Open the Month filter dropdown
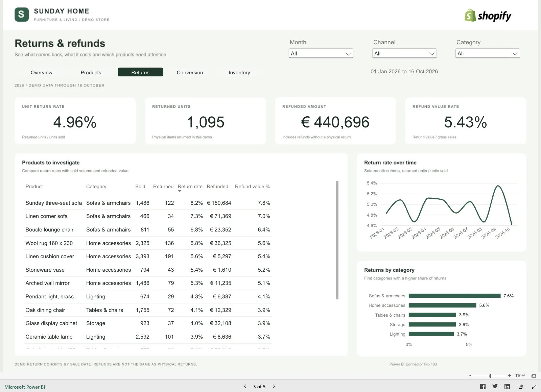Screen dimensions: 541x392 [321, 53]
